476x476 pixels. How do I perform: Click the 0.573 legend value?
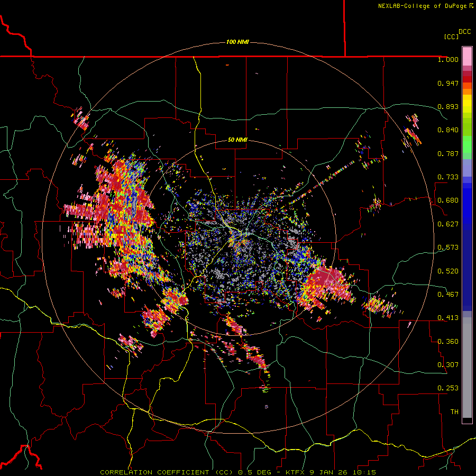click(x=448, y=248)
